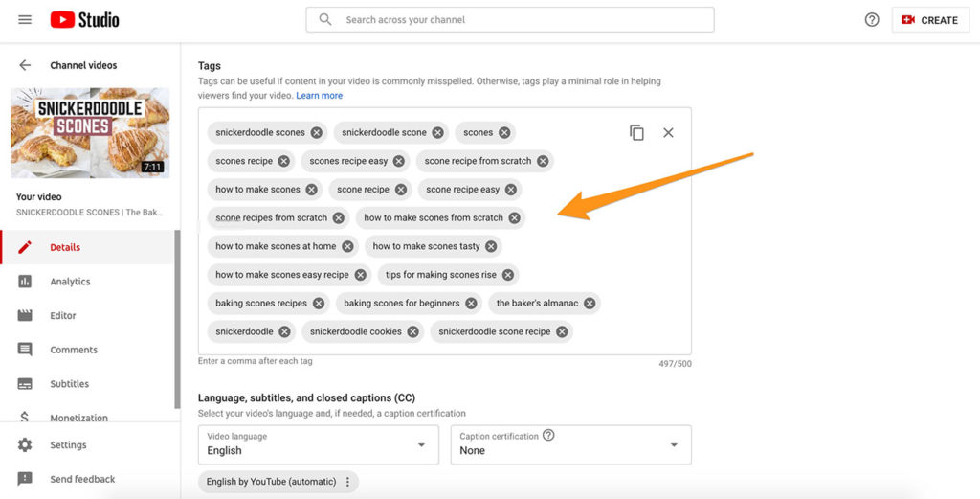Clear all tags with the X icon
Screen dimensions: 980x499
pos(668,133)
